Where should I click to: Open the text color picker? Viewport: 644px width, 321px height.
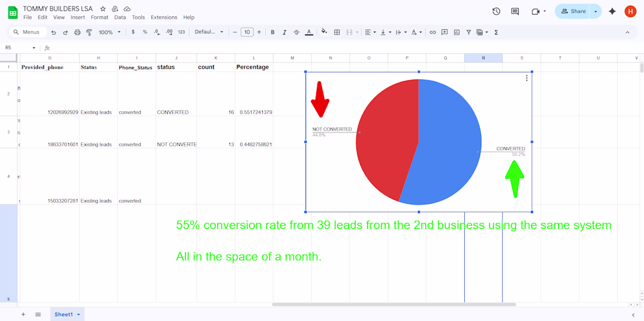pyautogui.click(x=309, y=32)
